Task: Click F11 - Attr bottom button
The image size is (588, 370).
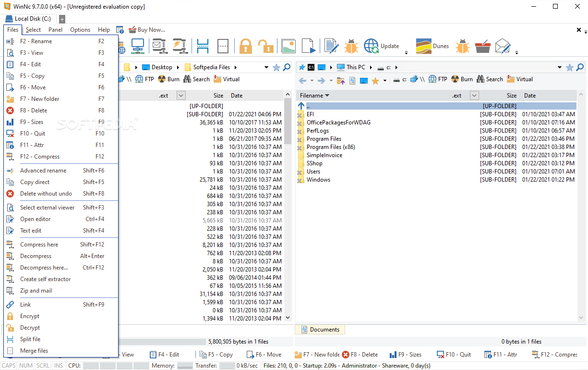Action: pos(501,355)
